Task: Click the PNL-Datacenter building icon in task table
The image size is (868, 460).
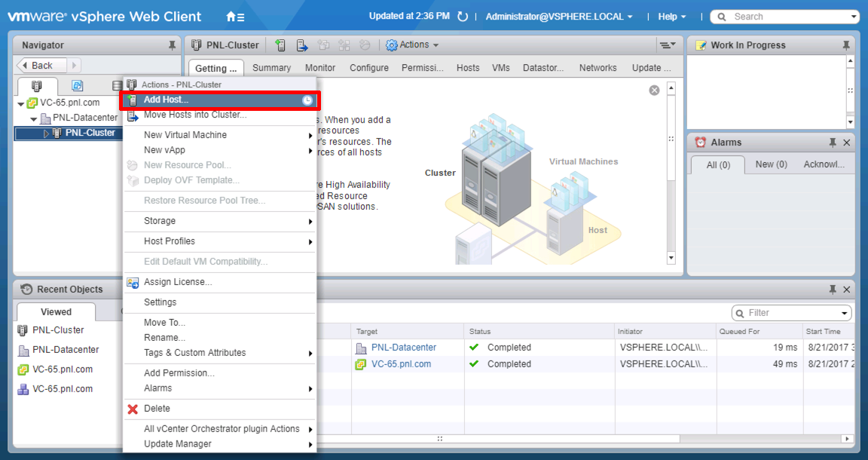Action: click(x=361, y=348)
